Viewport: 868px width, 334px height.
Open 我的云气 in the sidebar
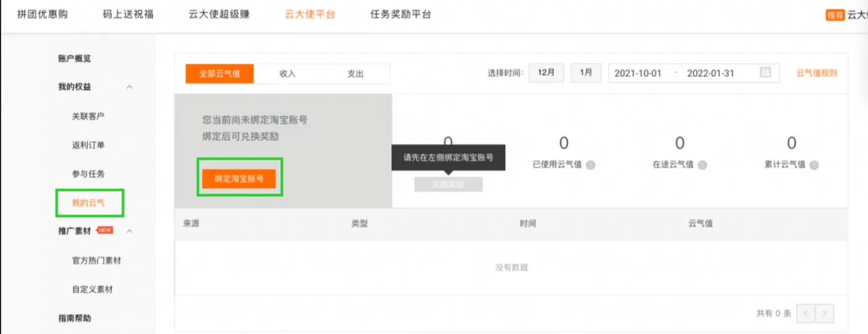click(88, 203)
